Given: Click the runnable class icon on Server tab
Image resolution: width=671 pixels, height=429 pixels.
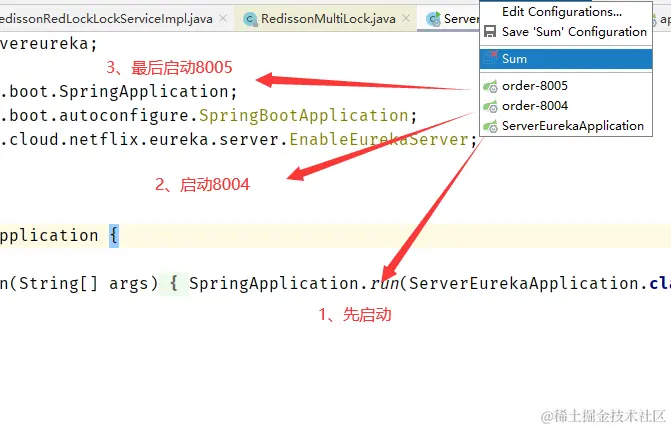Looking at the screenshot, I should click(x=433, y=19).
